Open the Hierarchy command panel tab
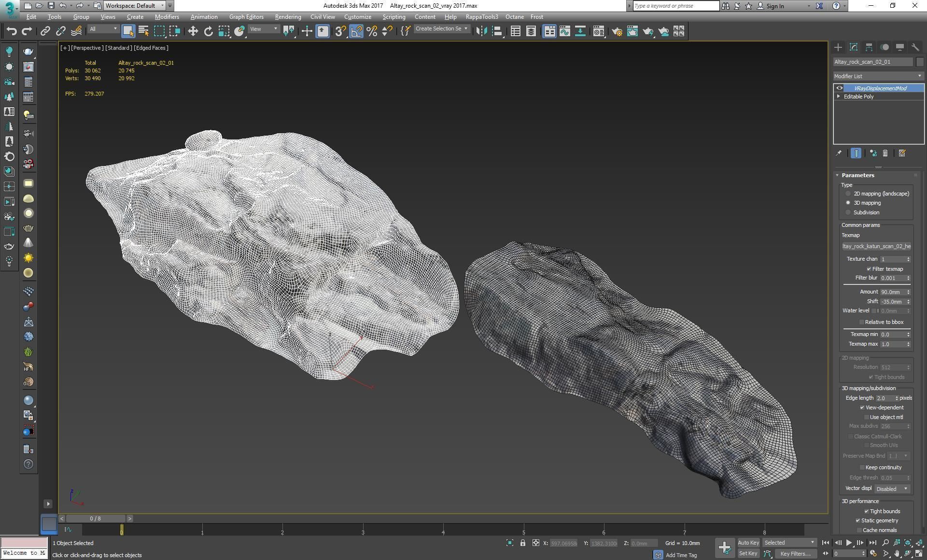Image resolution: width=927 pixels, height=560 pixels. (x=869, y=47)
